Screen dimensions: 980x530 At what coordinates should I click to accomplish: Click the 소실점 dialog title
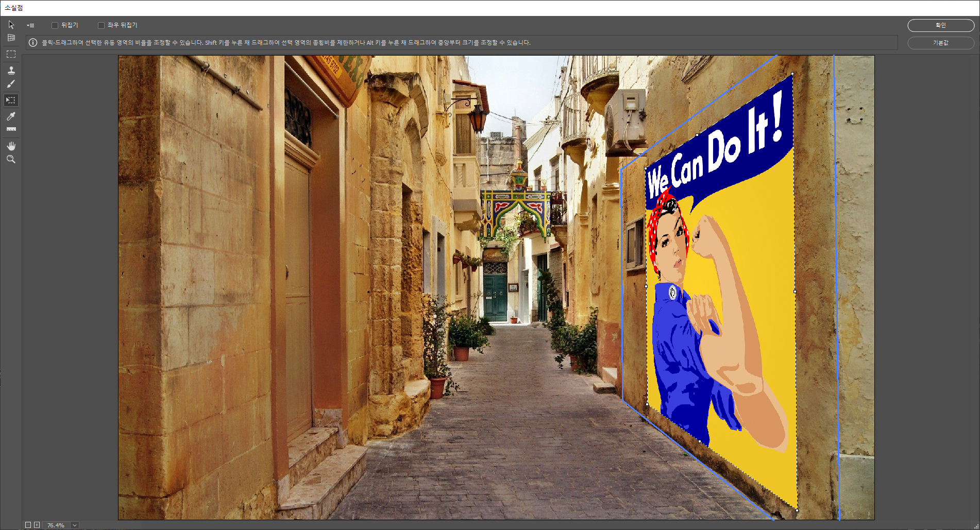[x=14, y=8]
